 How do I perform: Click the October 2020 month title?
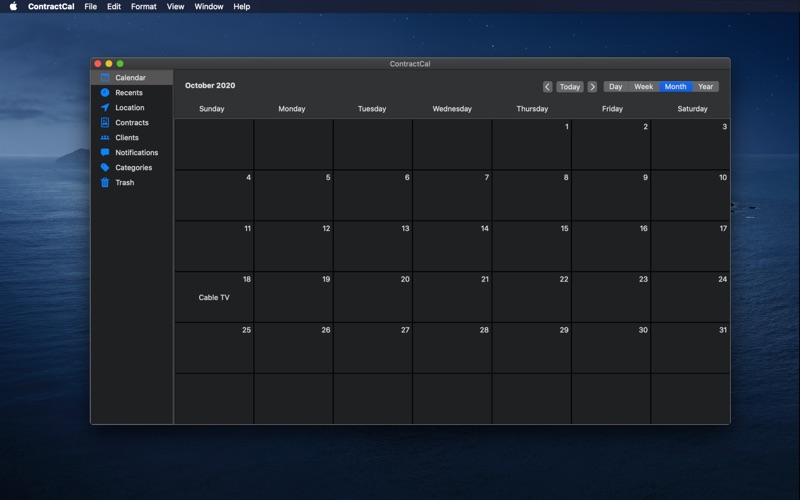point(210,85)
